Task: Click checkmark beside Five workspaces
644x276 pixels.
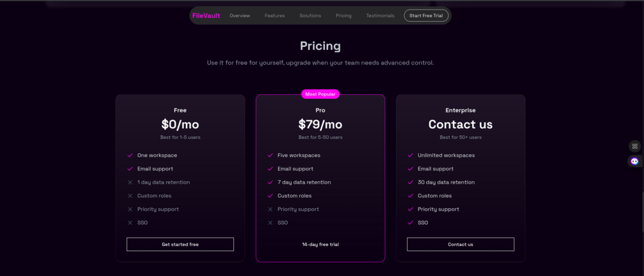Action: point(270,155)
